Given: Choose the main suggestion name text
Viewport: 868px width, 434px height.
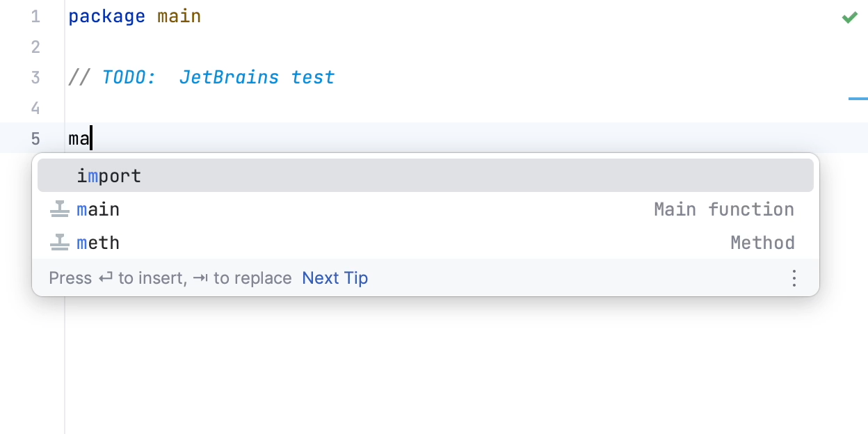Looking at the screenshot, I should pos(98,209).
